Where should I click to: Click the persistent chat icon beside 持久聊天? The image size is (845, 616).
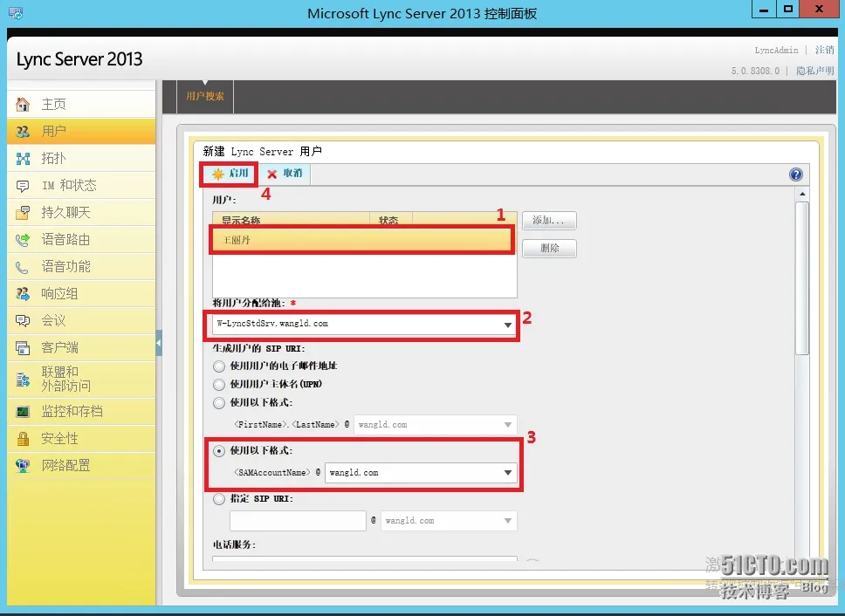(x=23, y=213)
